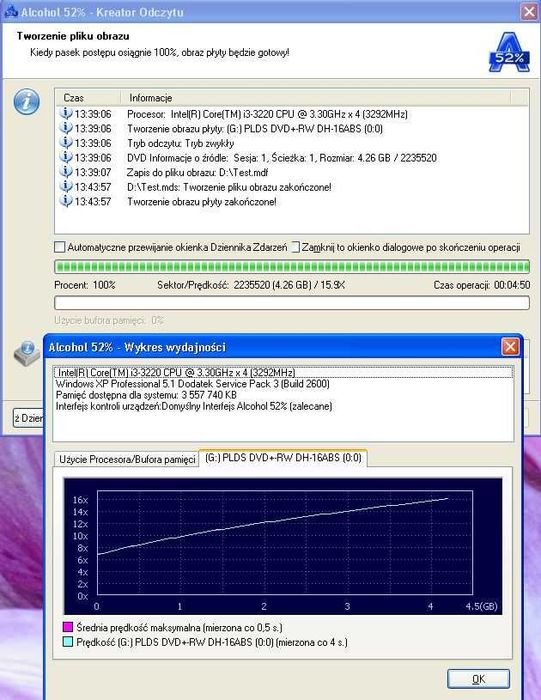
Task: Select the 'Interfejs kontroli urządzeń' line
Action: (194, 406)
